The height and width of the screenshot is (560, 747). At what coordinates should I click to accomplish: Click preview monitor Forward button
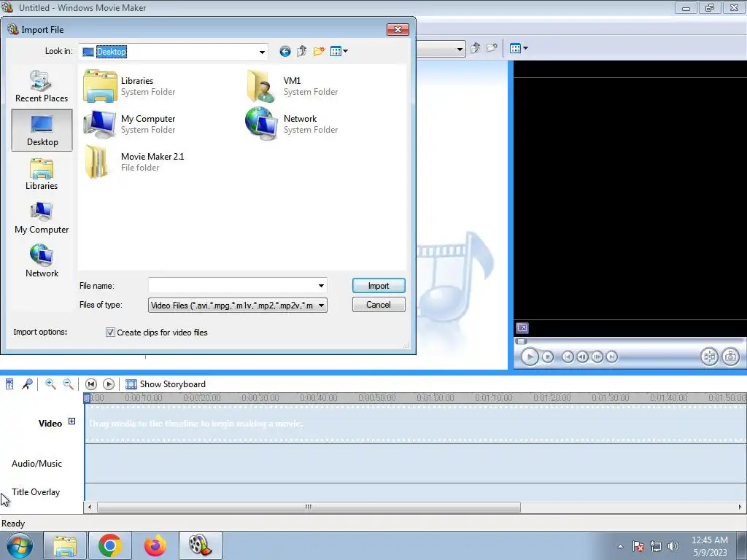pyautogui.click(x=612, y=357)
